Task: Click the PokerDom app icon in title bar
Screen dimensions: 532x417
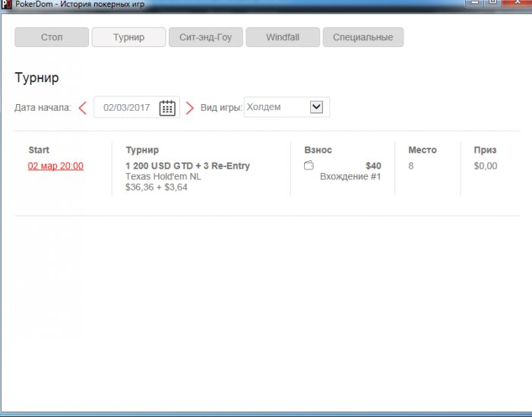Action: point(6,5)
